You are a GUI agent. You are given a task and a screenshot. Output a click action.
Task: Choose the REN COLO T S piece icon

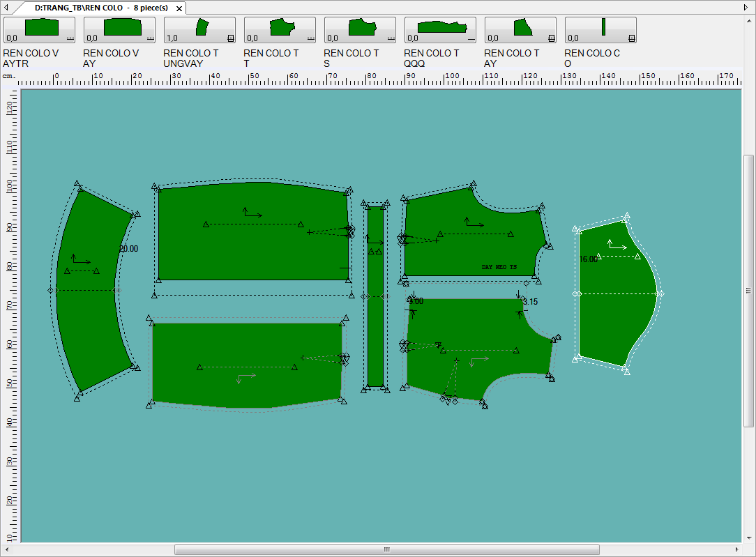pos(360,30)
